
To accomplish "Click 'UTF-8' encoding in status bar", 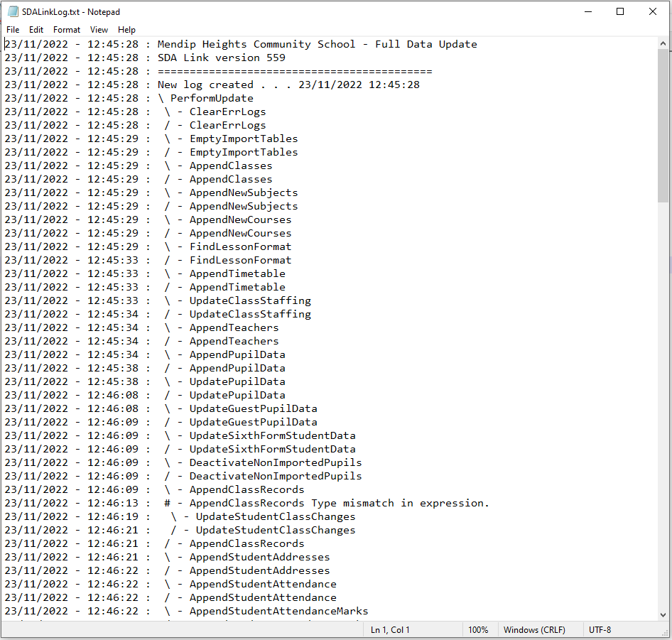I will click(600, 630).
